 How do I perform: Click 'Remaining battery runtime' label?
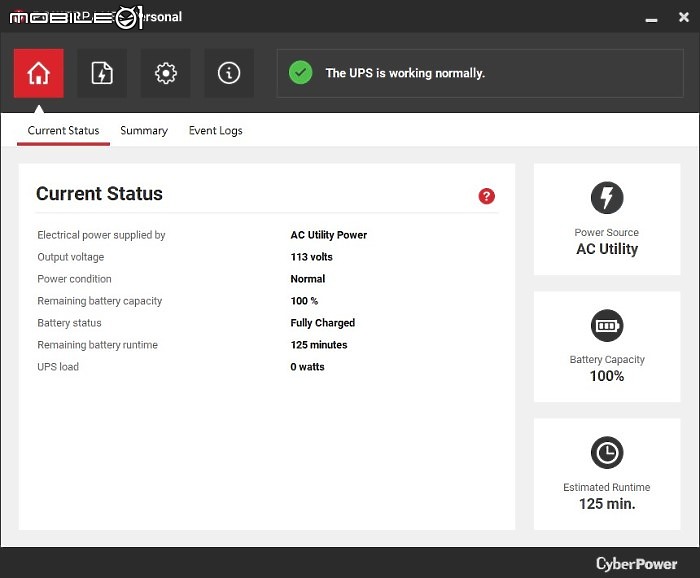click(x=97, y=345)
